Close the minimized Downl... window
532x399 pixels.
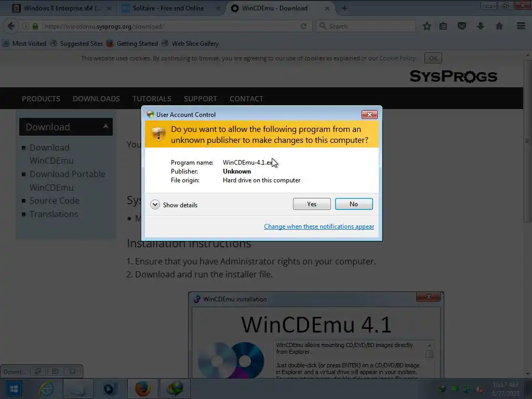tap(72, 371)
